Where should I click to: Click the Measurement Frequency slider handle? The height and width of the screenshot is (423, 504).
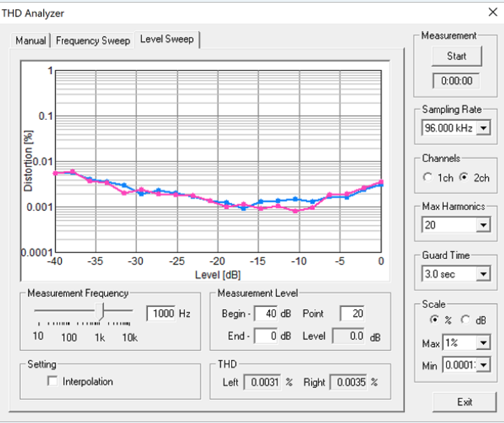(x=100, y=311)
